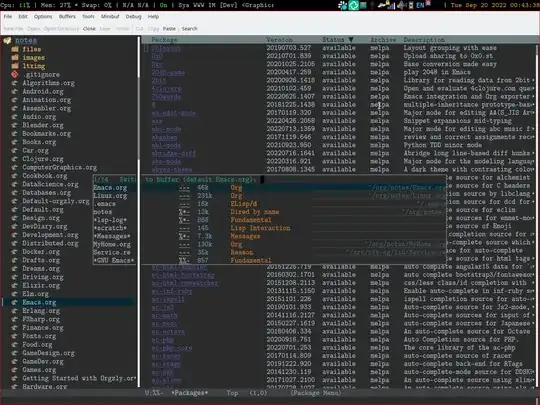This screenshot has width=540, height=405.
Task: Click the volume speaker tray icon
Action: tap(402, 5)
